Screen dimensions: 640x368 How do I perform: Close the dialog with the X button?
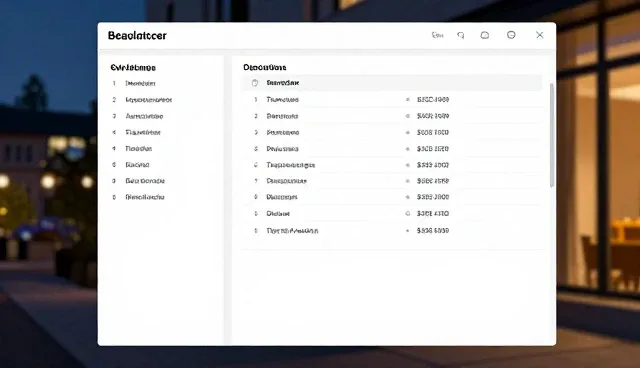tap(540, 35)
